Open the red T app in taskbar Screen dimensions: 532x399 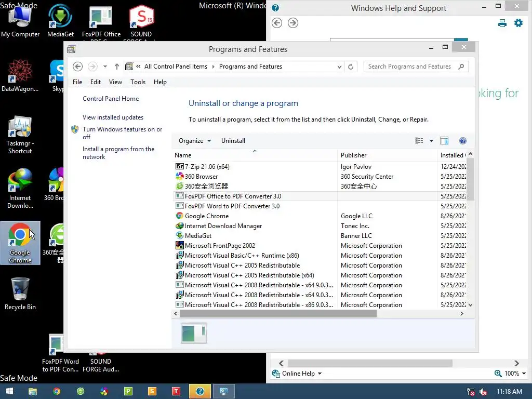click(176, 391)
